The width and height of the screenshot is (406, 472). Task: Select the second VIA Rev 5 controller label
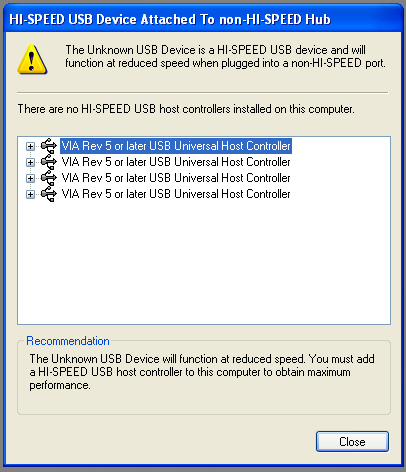click(176, 162)
